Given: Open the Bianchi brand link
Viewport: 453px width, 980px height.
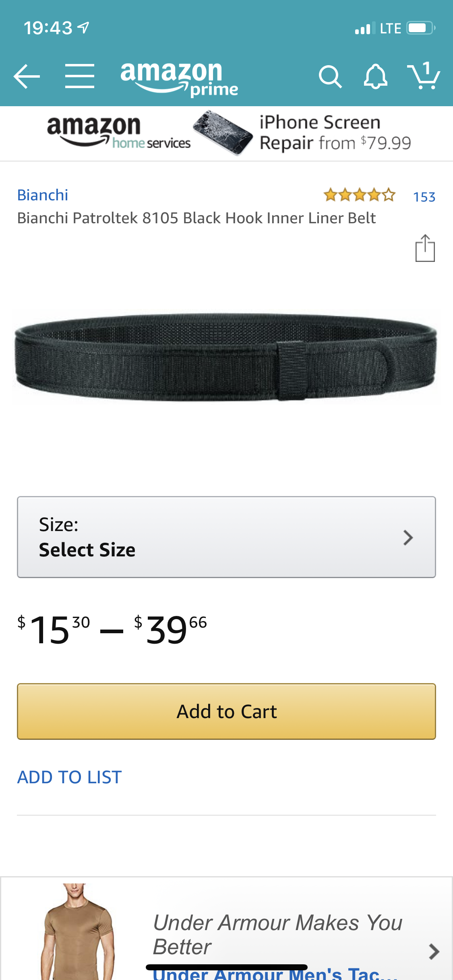Looking at the screenshot, I should pos(43,195).
